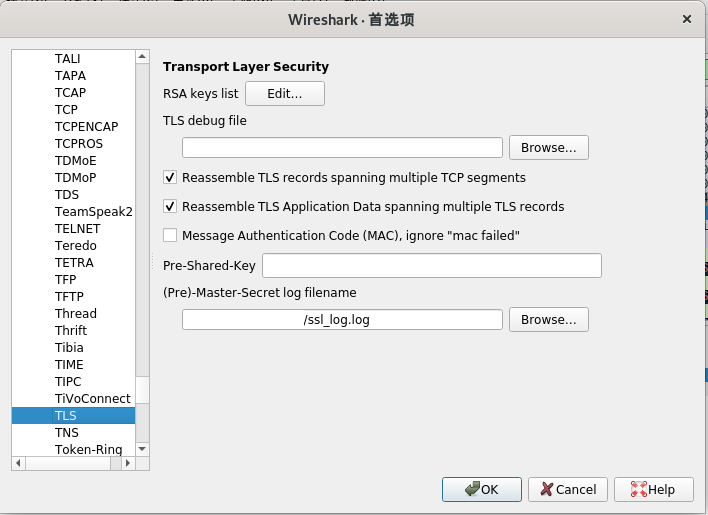Choose TELNET from the protocol list
The image size is (708, 515).
77,228
